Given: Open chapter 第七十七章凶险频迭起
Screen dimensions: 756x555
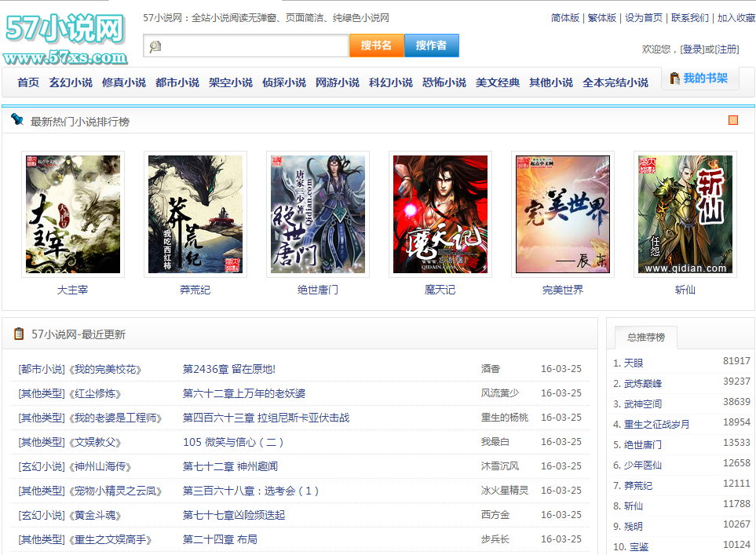Looking at the screenshot, I should (234, 515).
